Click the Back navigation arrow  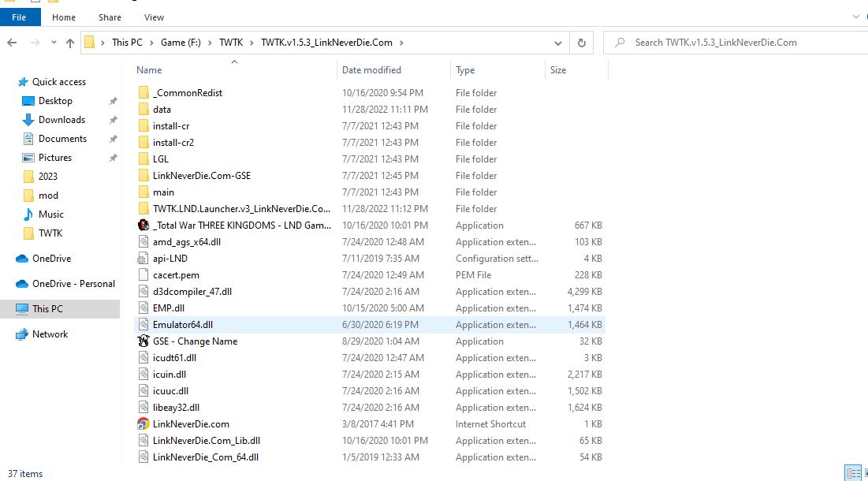[x=13, y=43]
